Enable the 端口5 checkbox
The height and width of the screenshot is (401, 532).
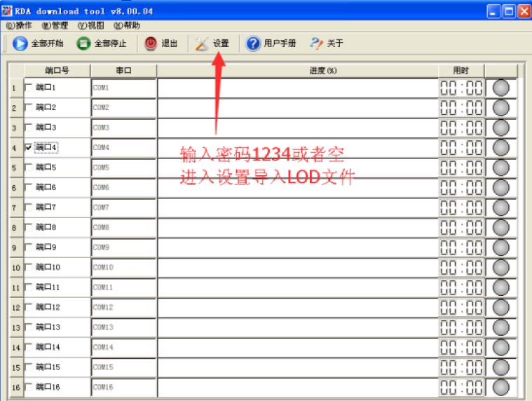click(29, 168)
